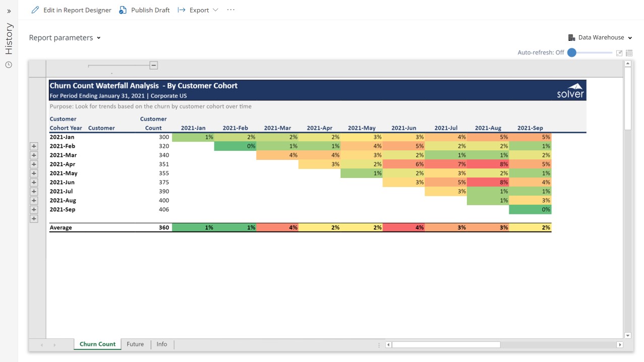Image resolution: width=644 pixels, height=362 pixels.
Task: Toggle the Auto-refresh slider
Action: coord(572,52)
